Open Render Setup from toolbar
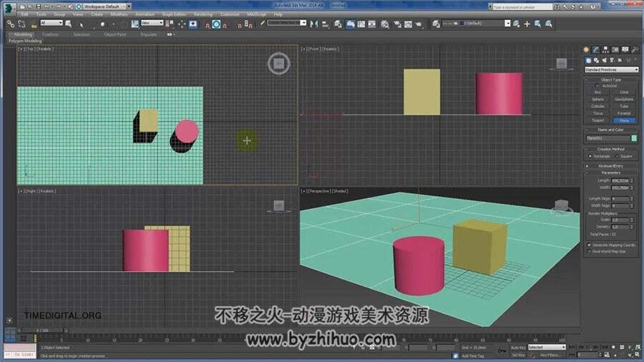 (397, 24)
